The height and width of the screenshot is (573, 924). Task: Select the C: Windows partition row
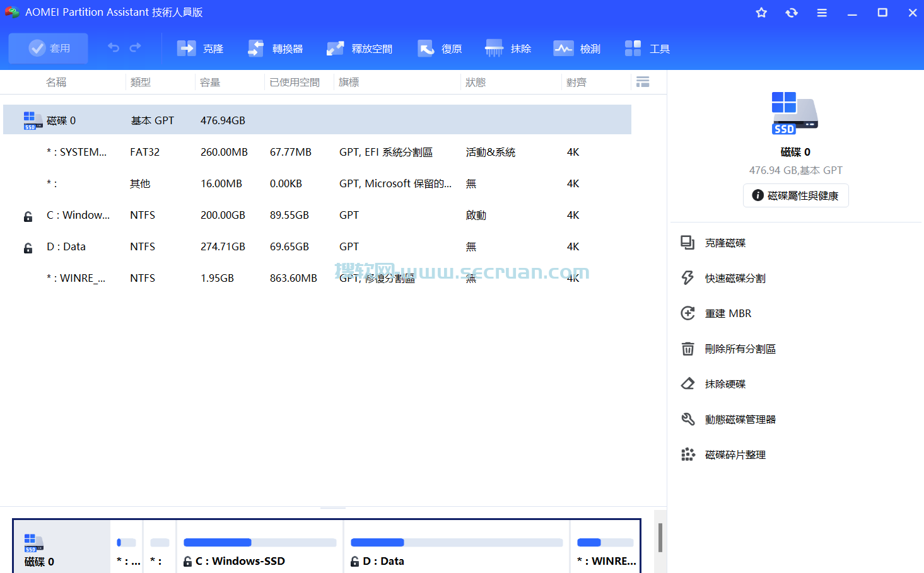[x=317, y=215]
